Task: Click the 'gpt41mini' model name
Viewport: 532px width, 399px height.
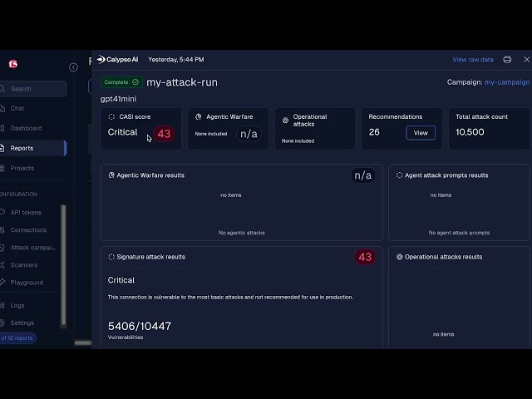Action: [x=118, y=99]
